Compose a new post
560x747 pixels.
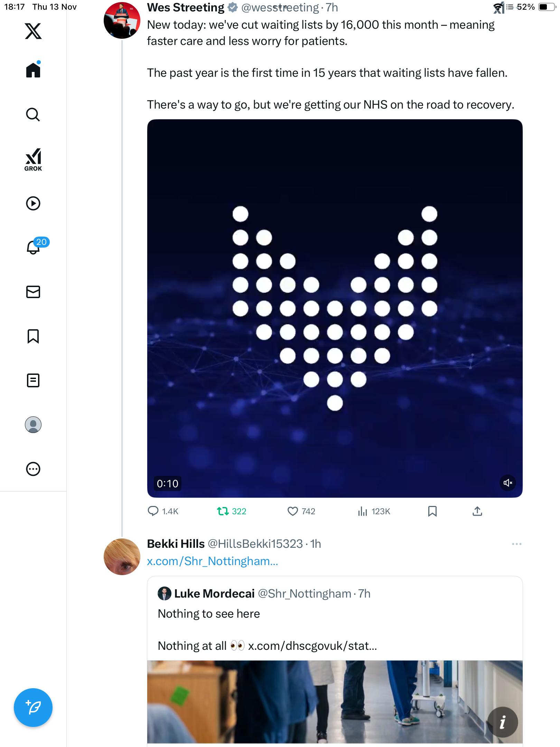(33, 708)
